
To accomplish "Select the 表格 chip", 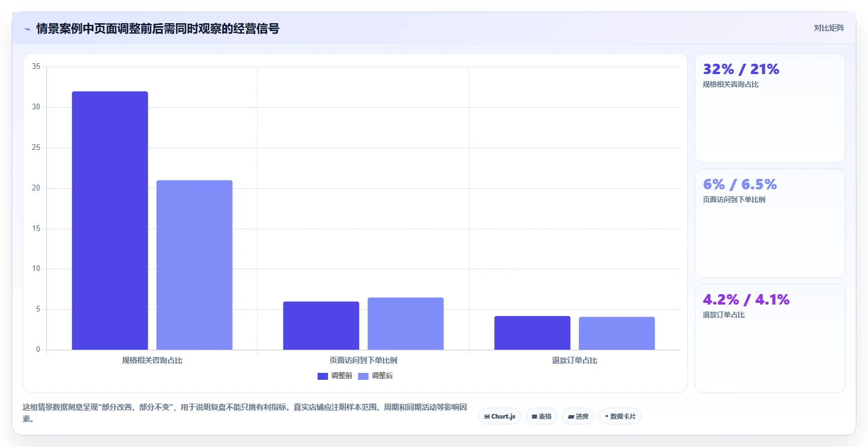I will (x=541, y=416).
